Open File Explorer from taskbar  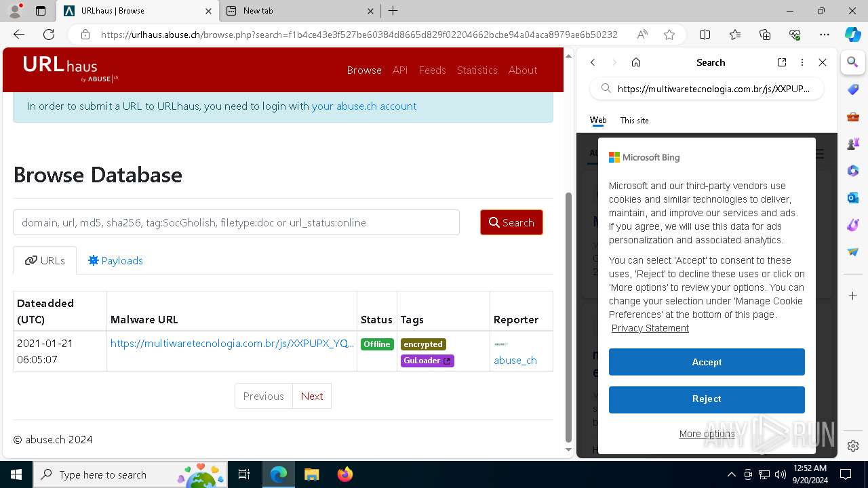click(x=311, y=474)
